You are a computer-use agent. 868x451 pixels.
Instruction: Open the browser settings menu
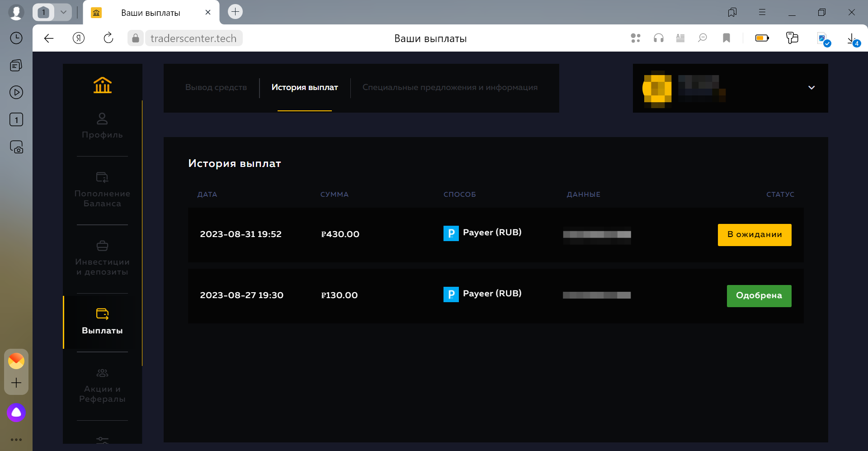762,12
